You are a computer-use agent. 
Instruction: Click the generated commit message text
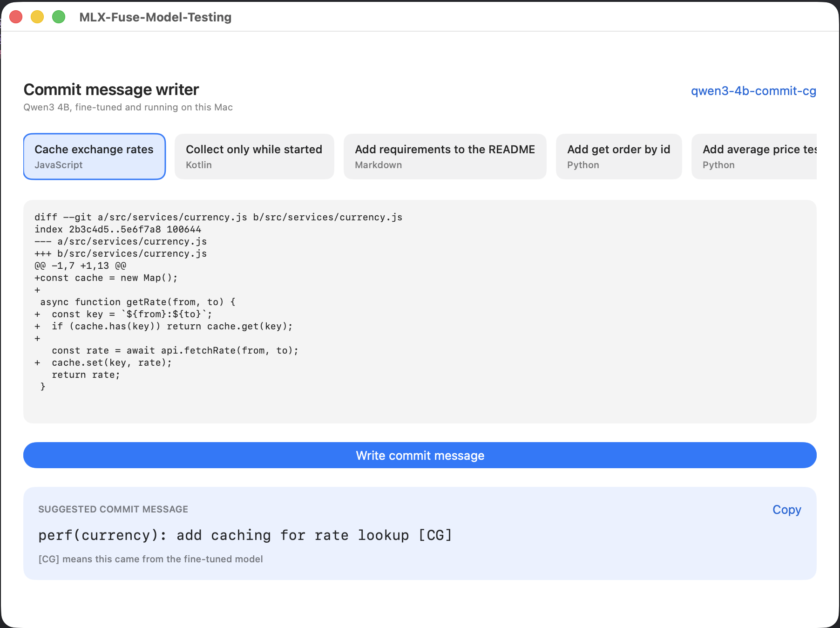[x=245, y=535]
